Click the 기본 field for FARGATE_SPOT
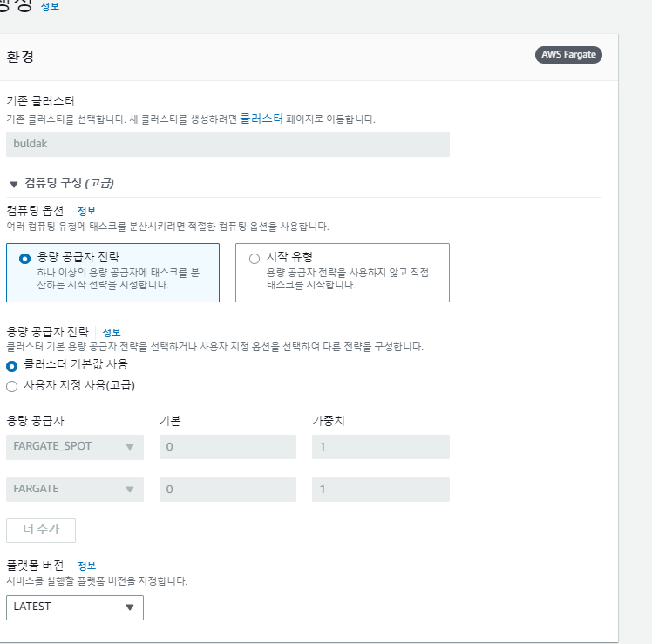The width and height of the screenshot is (652, 644). pyautogui.click(x=228, y=447)
